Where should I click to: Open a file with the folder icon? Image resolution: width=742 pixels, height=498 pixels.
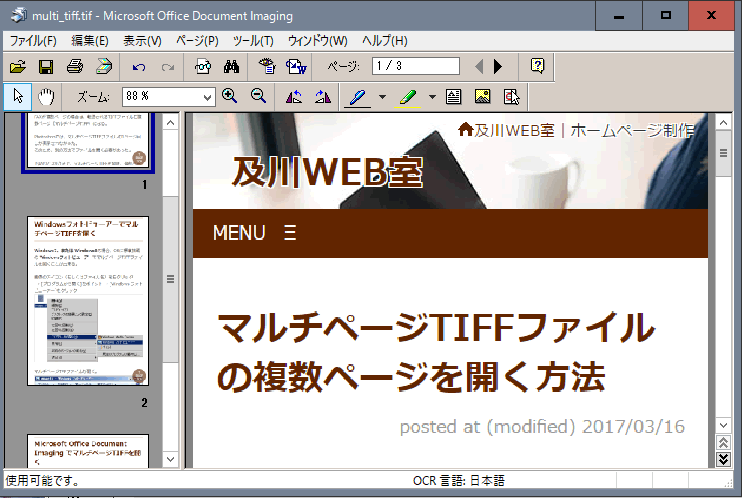click(18, 66)
